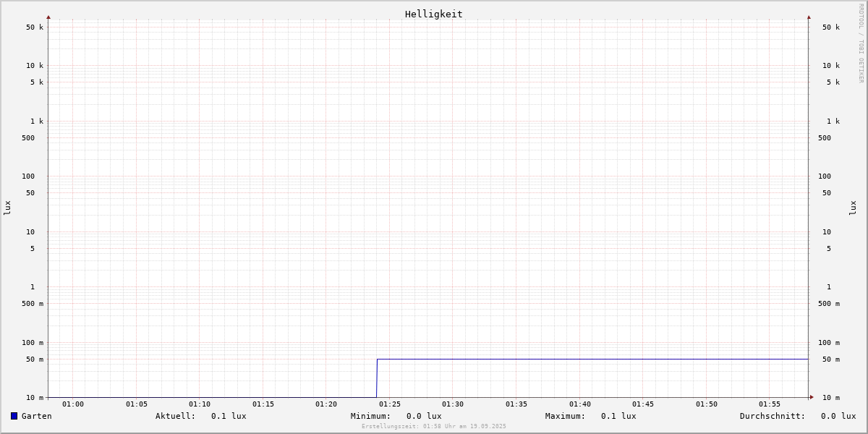Image resolution: width=868 pixels, height=434 pixels.
Task: Click the 1 k label on right axis
Action: coord(833,122)
